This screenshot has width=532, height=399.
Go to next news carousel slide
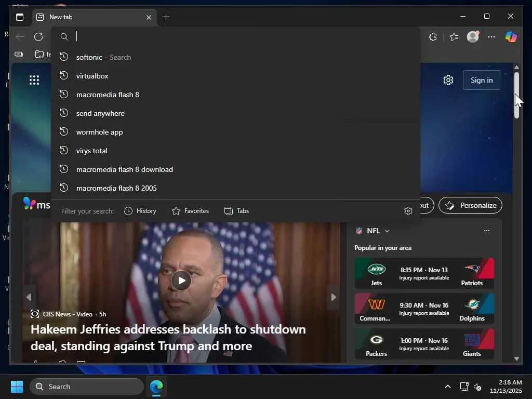pos(334,297)
